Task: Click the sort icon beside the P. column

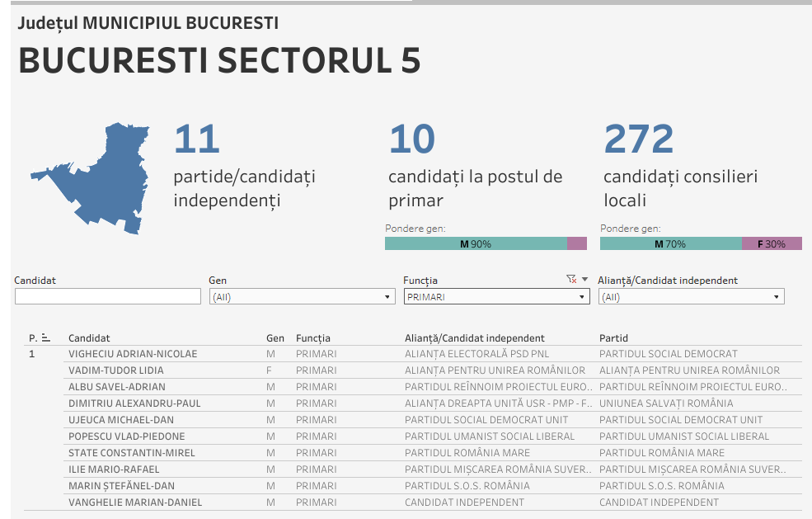Action: click(x=46, y=337)
